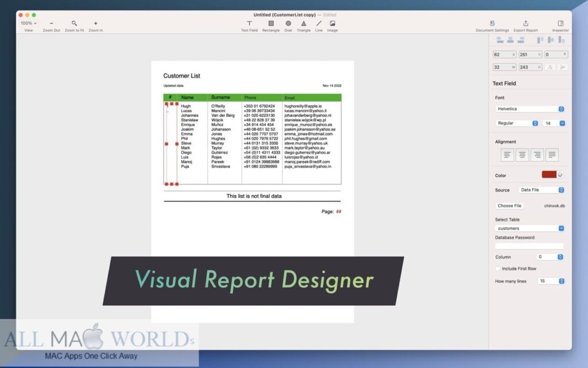Click the # column header

click(170, 97)
